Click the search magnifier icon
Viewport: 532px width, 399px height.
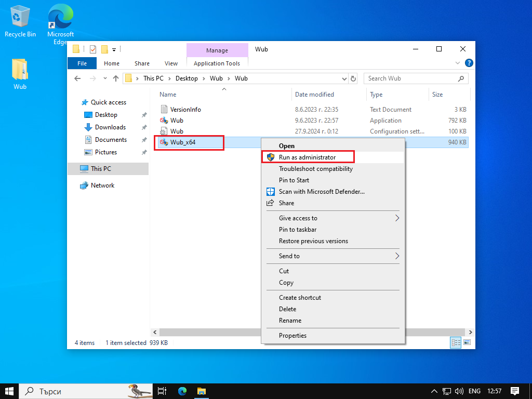[461, 79]
